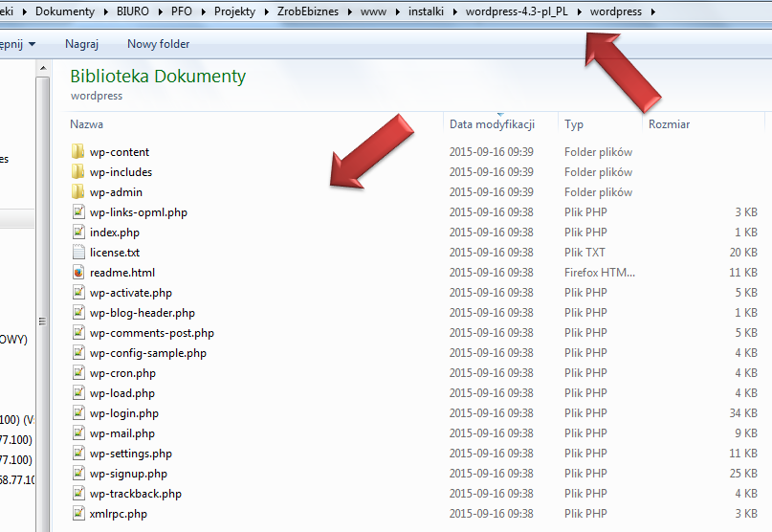772x532 pixels.
Task: Click the wp-mail.php file icon
Action: (x=78, y=433)
